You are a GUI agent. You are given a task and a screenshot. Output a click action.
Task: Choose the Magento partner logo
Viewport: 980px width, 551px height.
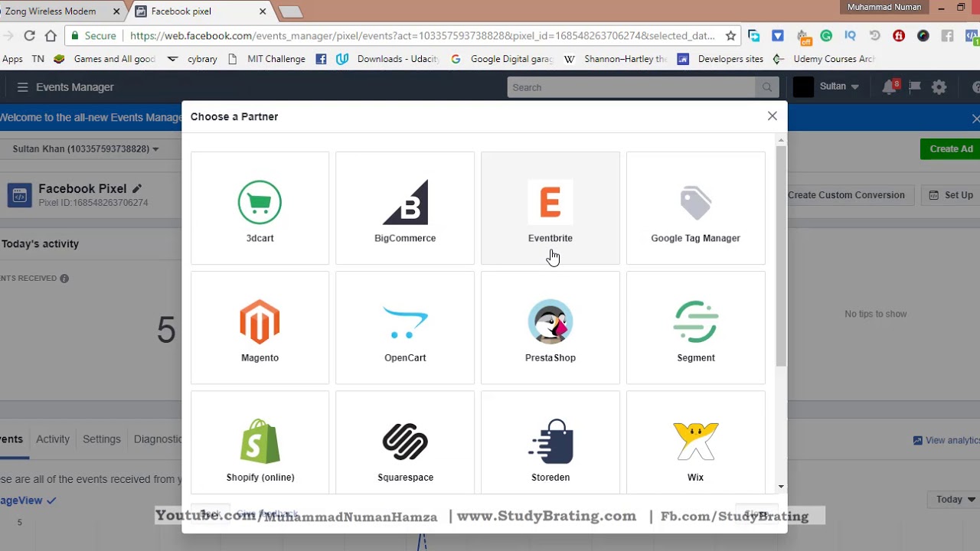[260, 322]
